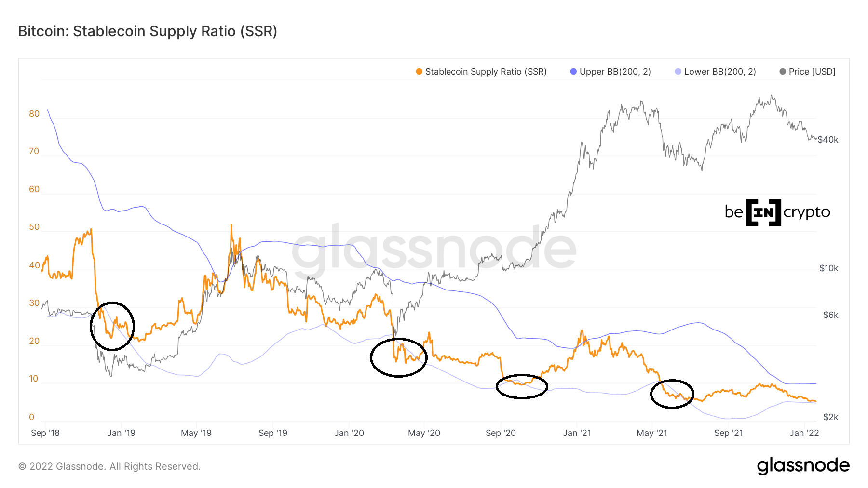The width and height of the screenshot is (868, 488).
Task: Click the copyright Glassnode text
Action: point(109,466)
